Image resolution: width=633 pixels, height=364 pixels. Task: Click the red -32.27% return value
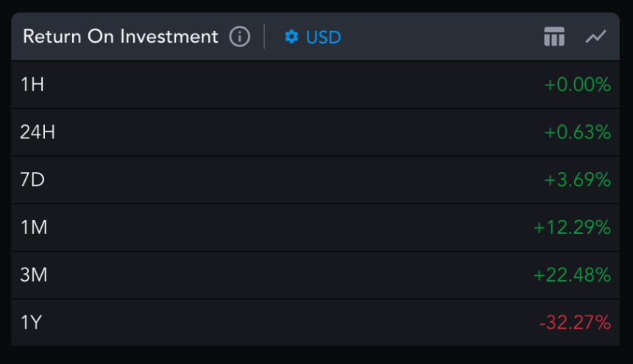point(575,322)
